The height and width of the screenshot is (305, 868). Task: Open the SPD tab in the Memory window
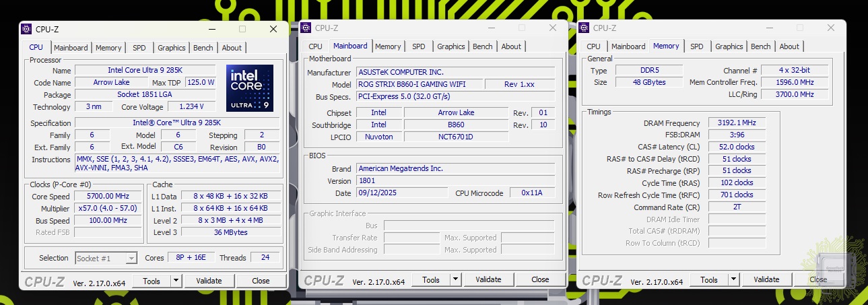tap(696, 46)
